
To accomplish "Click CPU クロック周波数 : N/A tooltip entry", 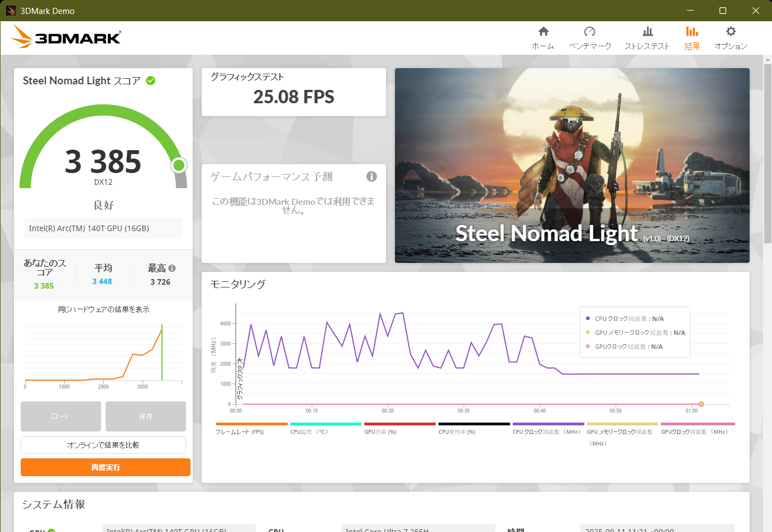I will coord(630,319).
